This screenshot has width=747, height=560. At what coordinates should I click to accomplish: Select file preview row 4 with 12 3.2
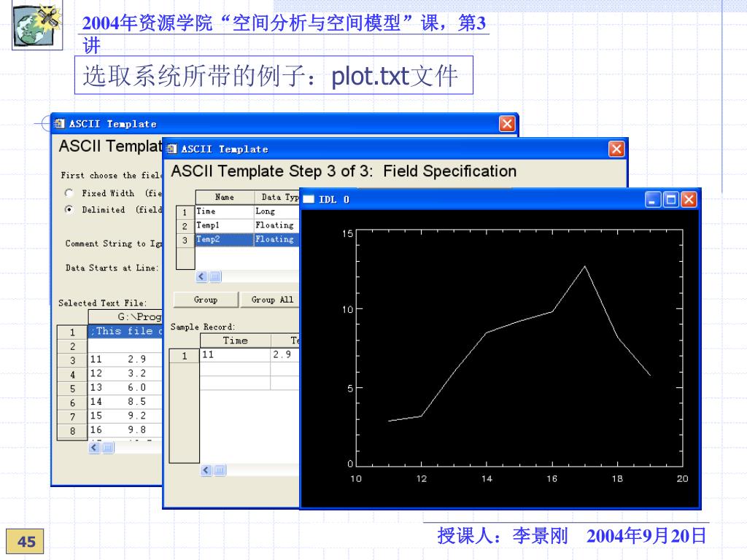(x=125, y=373)
